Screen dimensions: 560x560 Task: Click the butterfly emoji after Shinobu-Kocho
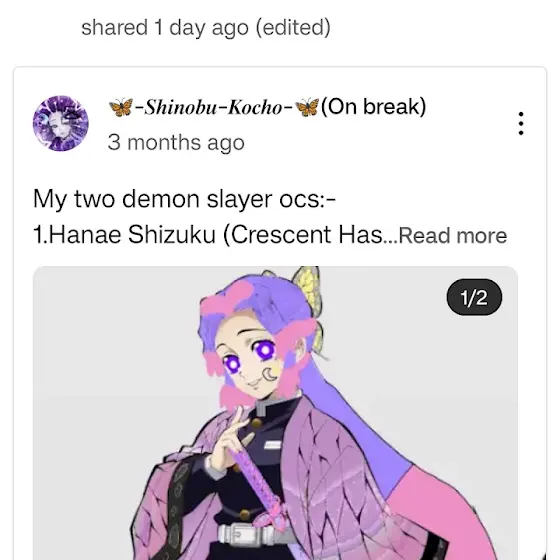coord(307,107)
